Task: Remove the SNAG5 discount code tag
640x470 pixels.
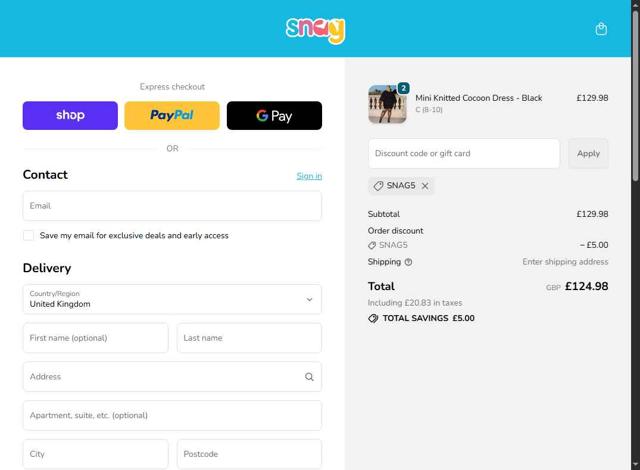Action: pos(425,186)
